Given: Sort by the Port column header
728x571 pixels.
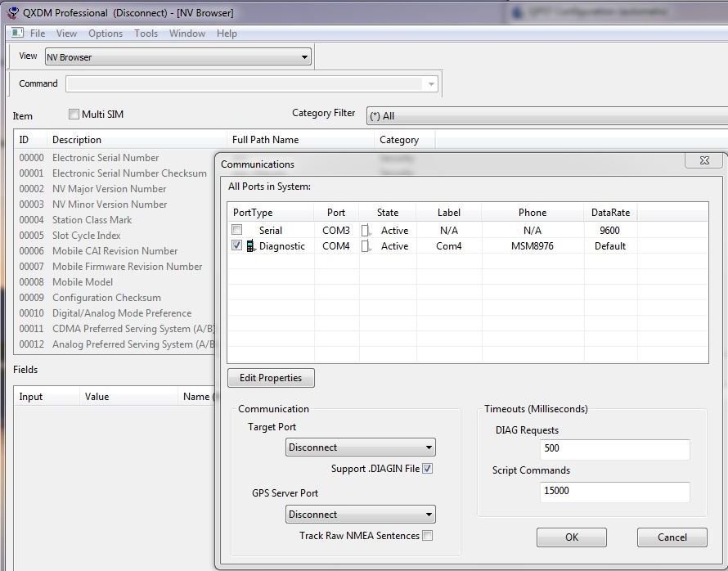Looking at the screenshot, I should click(336, 213).
